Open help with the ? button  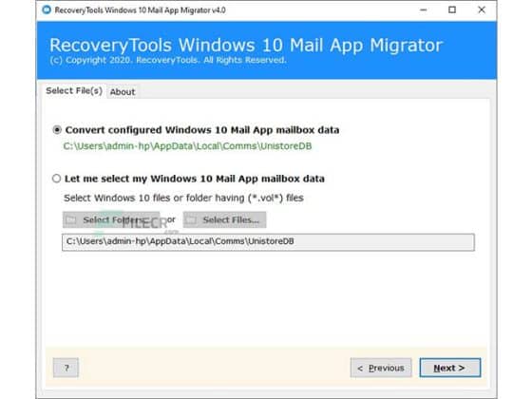pos(66,368)
